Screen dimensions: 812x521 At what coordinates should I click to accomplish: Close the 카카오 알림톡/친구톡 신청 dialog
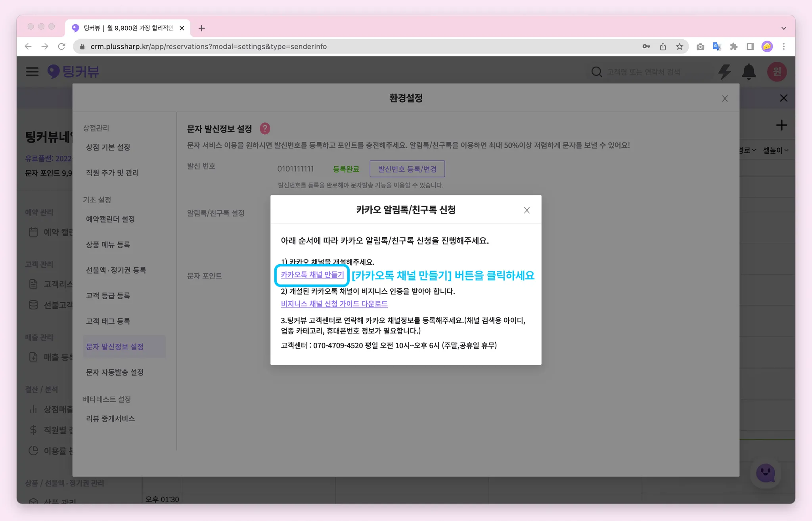527,210
